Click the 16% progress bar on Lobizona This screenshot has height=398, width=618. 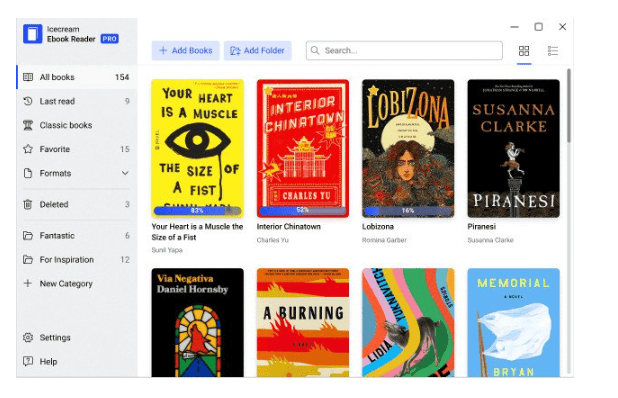(408, 211)
